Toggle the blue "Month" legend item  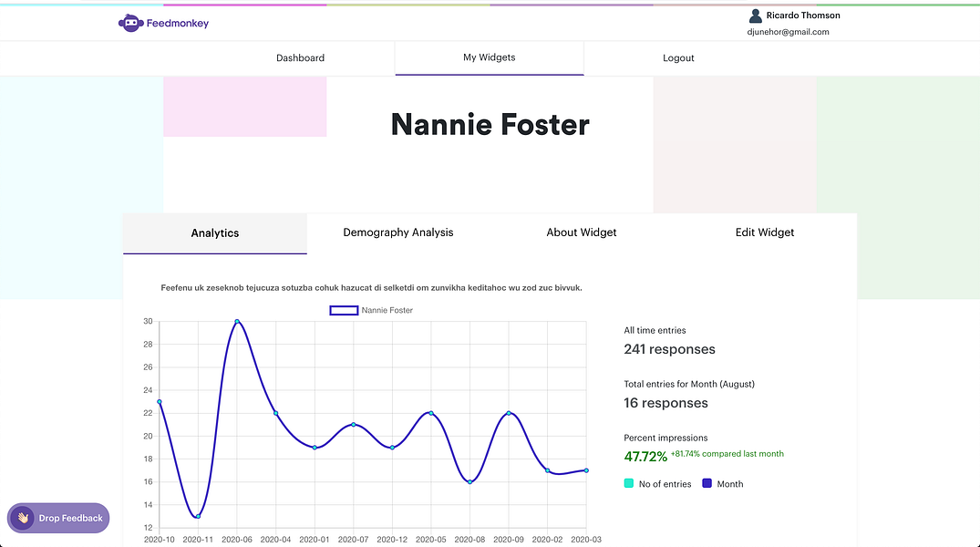723,483
